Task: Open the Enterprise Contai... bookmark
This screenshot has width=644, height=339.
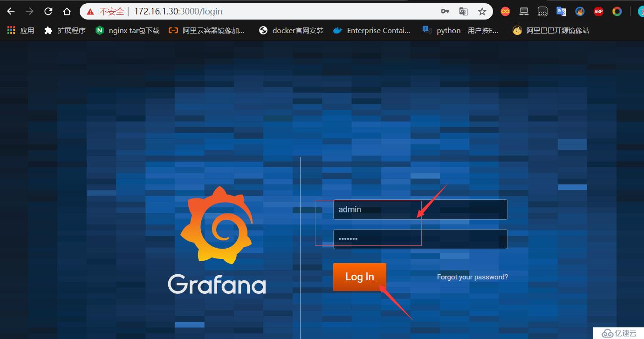Action: click(x=372, y=30)
